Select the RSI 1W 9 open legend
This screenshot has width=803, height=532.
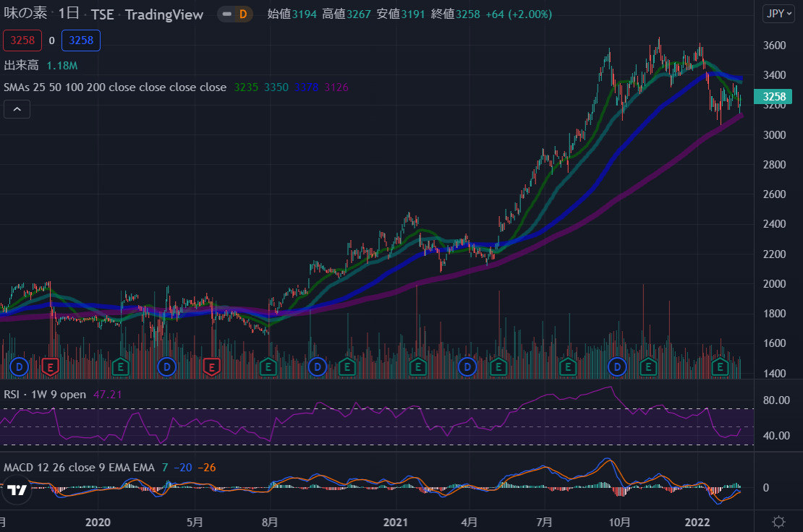click(x=45, y=395)
